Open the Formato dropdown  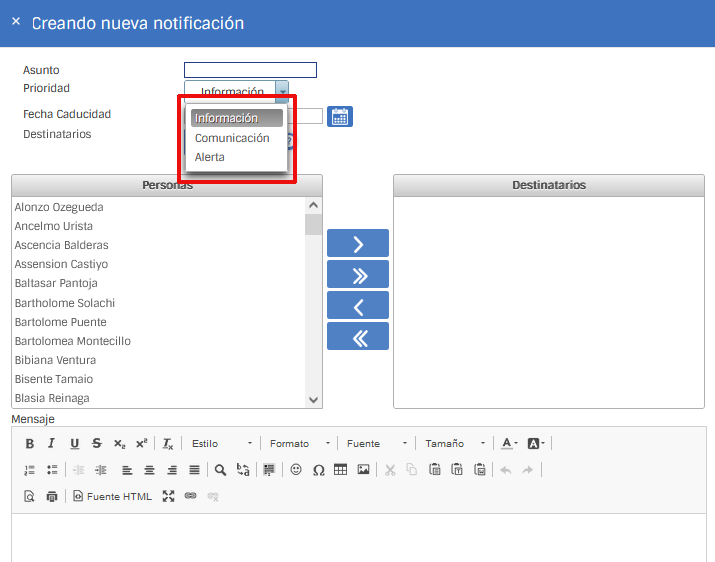point(300,443)
